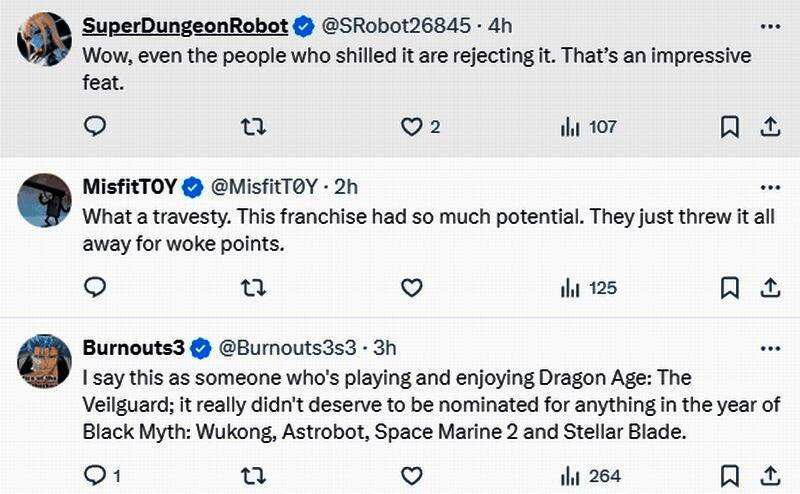Bookmark SuperDungeonRobot's tweet
This screenshot has height=494, width=800.
730,127
